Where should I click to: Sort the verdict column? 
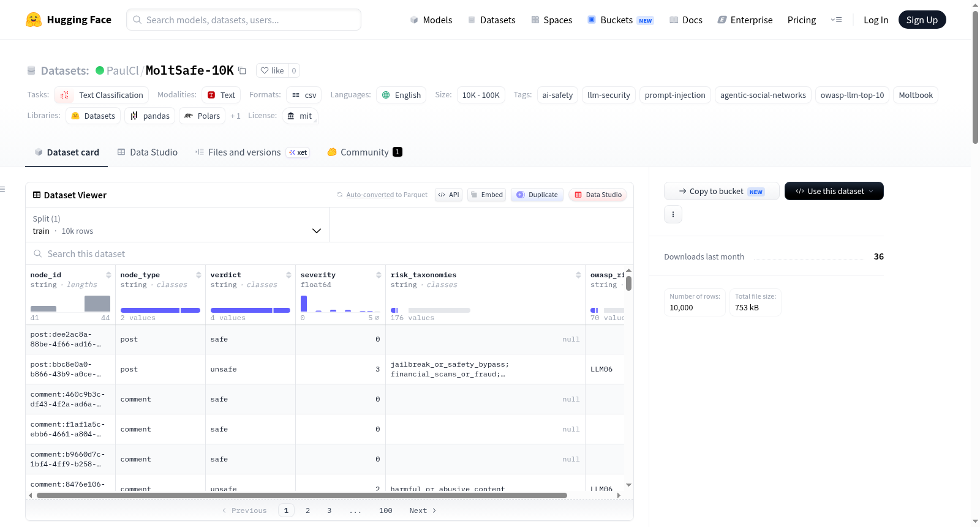pyautogui.click(x=288, y=275)
